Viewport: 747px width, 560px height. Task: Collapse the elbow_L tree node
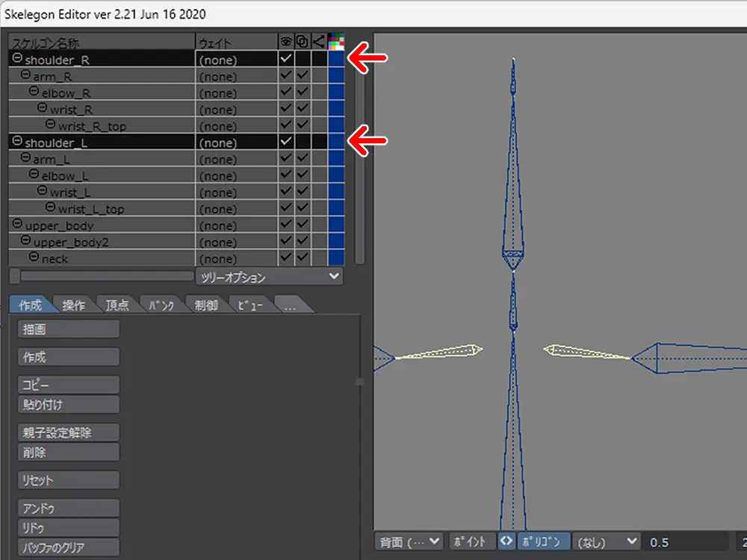34,175
